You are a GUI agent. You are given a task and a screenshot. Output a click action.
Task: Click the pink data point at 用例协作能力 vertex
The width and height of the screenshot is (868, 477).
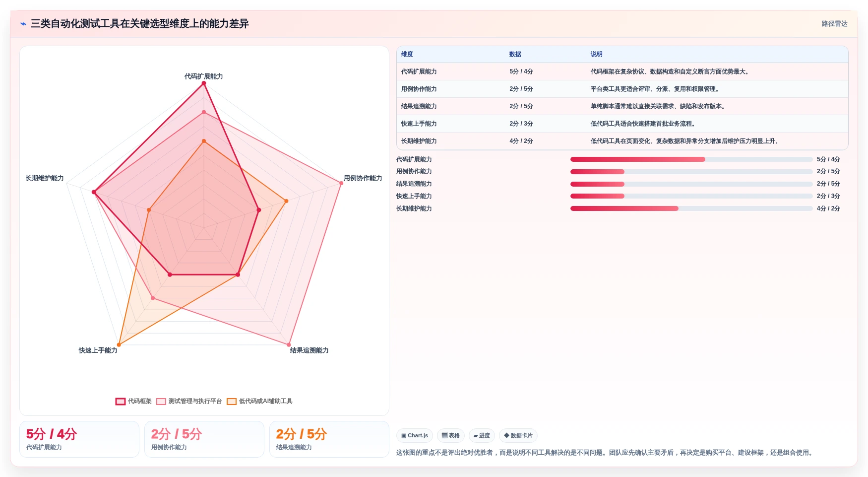point(341,183)
